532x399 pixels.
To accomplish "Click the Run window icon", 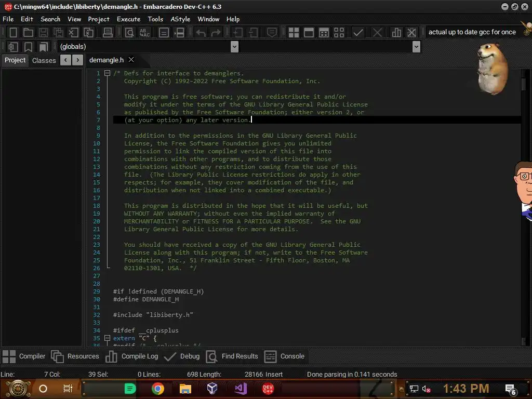I will tap(309, 33).
